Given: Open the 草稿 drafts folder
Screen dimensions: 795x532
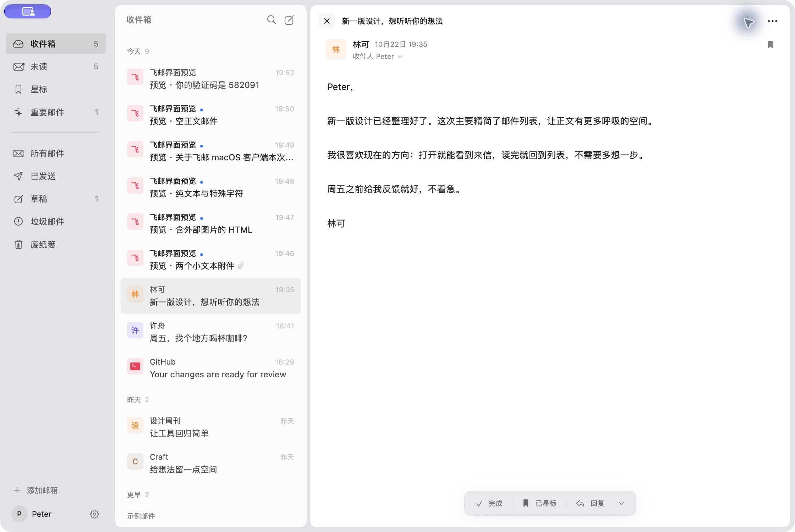Looking at the screenshot, I should pyautogui.click(x=56, y=199).
